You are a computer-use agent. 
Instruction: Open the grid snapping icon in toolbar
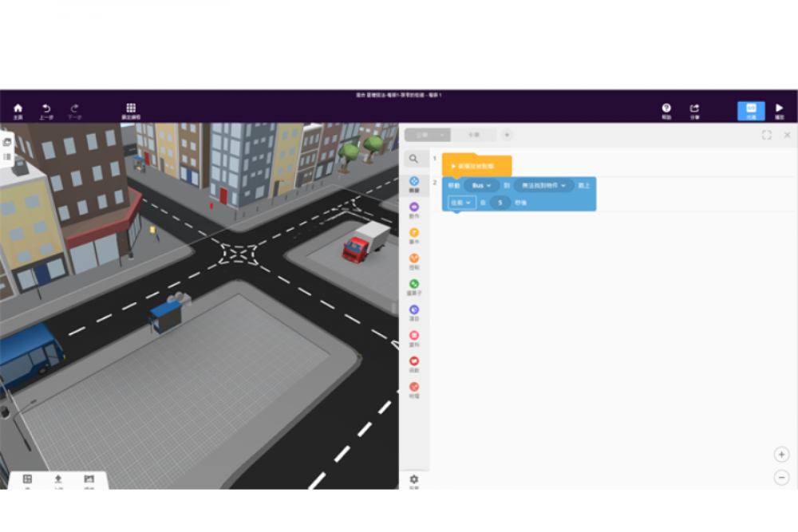pyautogui.click(x=131, y=110)
